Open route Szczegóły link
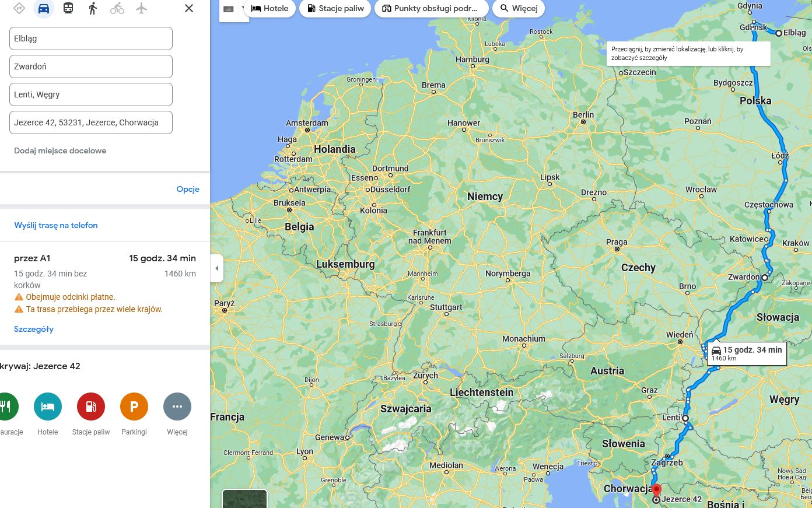 tap(34, 329)
